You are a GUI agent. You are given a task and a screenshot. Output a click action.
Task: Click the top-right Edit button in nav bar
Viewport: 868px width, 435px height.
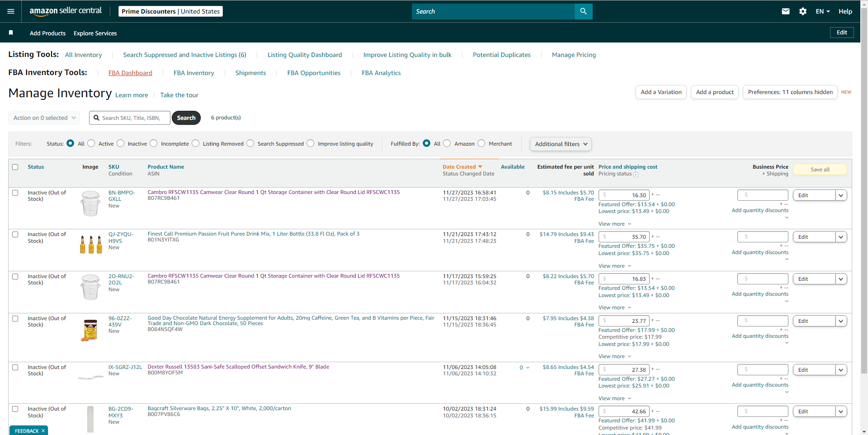842,33
